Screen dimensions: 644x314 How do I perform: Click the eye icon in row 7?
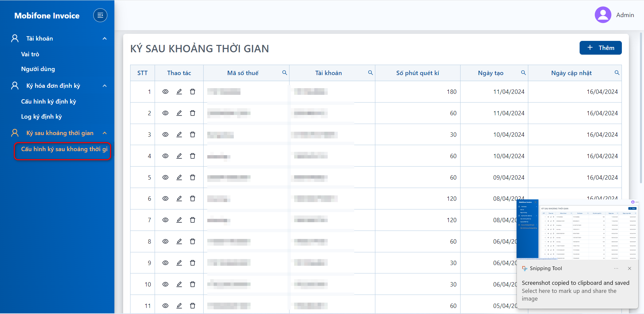coord(165,220)
